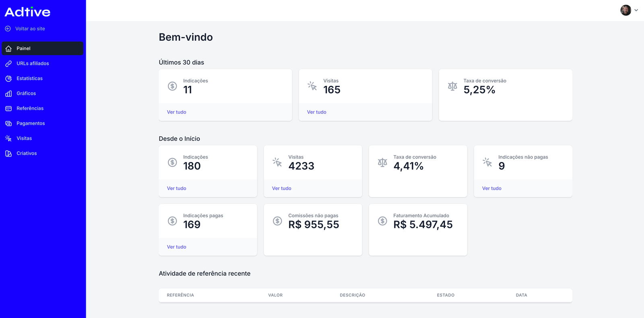Go to the Pagamentos menu label

click(x=31, y=123)
